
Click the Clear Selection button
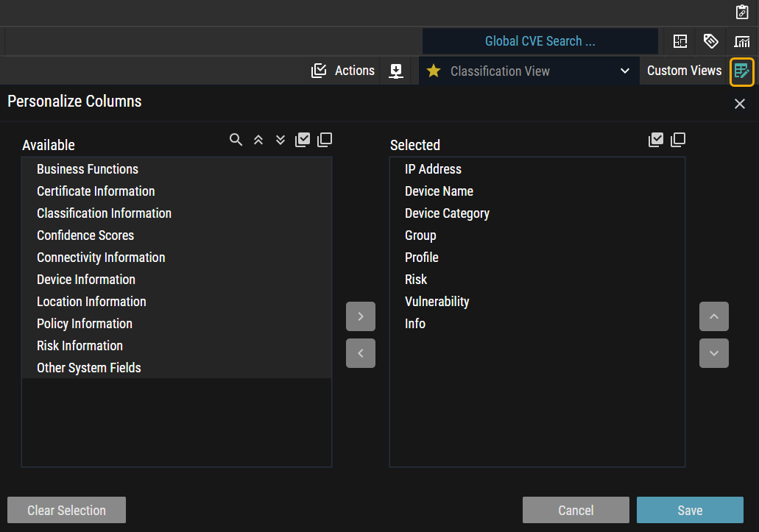pos(66,510)
